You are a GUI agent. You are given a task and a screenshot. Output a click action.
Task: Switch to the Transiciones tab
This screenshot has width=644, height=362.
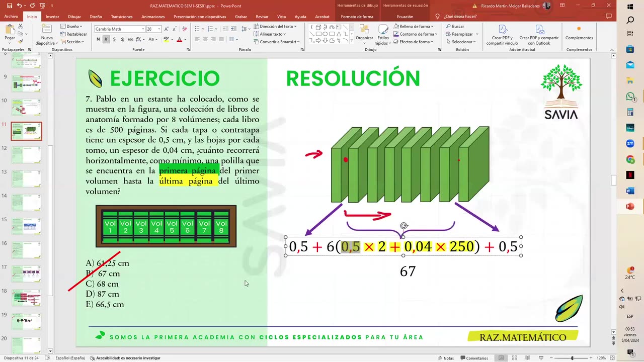click(122, 17)
